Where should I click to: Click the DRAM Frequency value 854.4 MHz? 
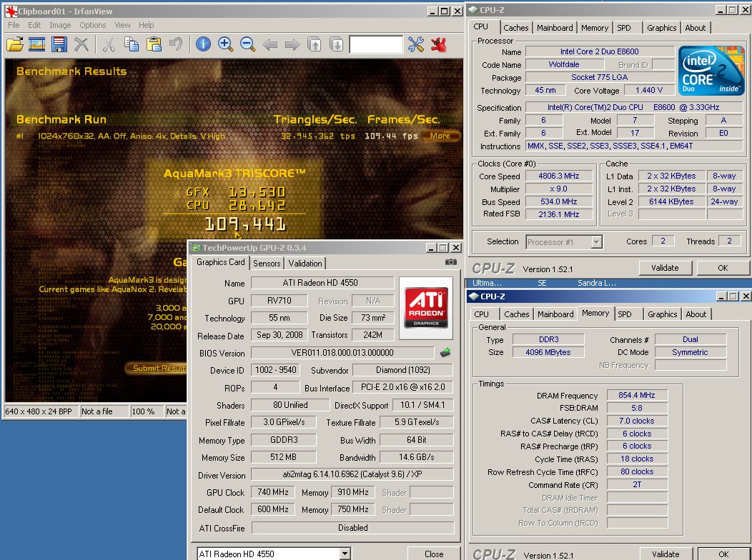point(636,395)
